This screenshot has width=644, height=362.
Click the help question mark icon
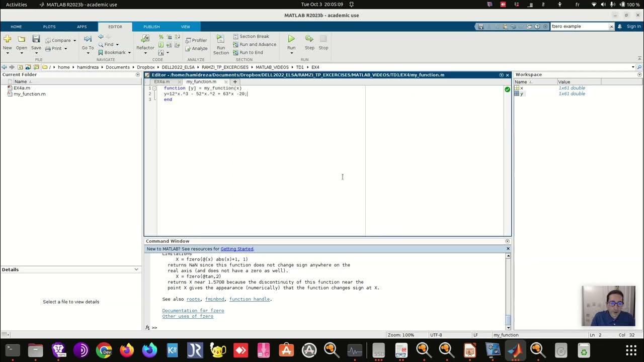(537, 26)
